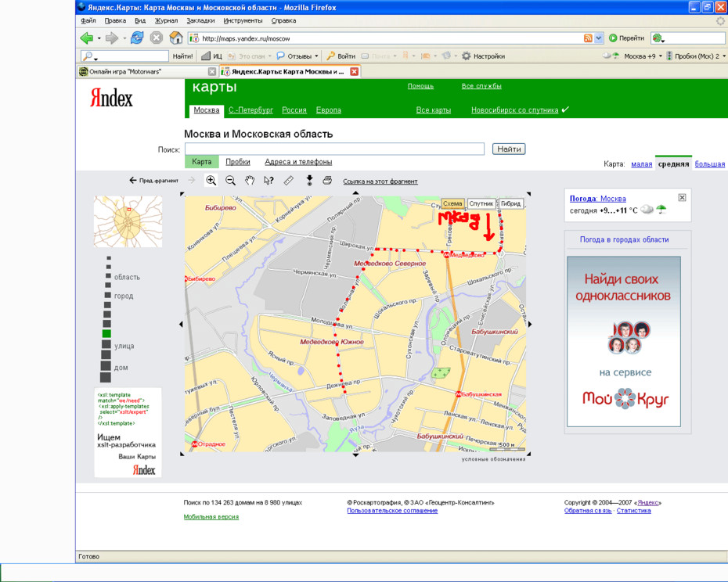Click the Ссылка на этот фрагмент link
This screenshot has height=582, width=728.
(380, 181)
